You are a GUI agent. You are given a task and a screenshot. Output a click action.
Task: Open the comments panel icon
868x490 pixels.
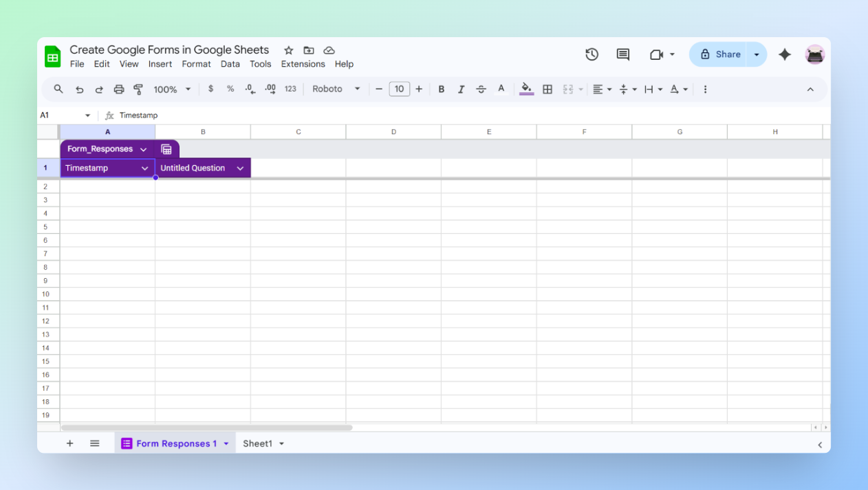pos(623,54)
